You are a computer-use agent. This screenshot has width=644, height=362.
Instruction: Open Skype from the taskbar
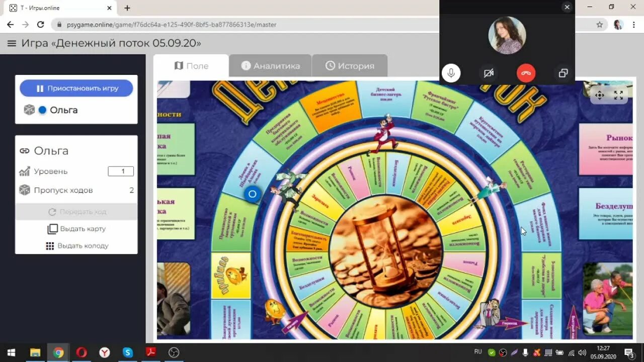click(128, 352)
